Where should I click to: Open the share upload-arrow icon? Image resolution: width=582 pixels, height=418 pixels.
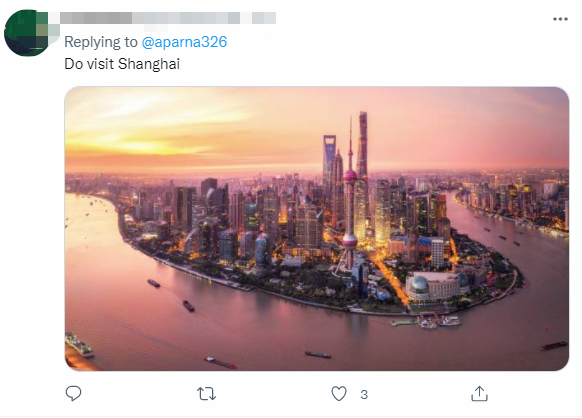(x=479, y=393)
